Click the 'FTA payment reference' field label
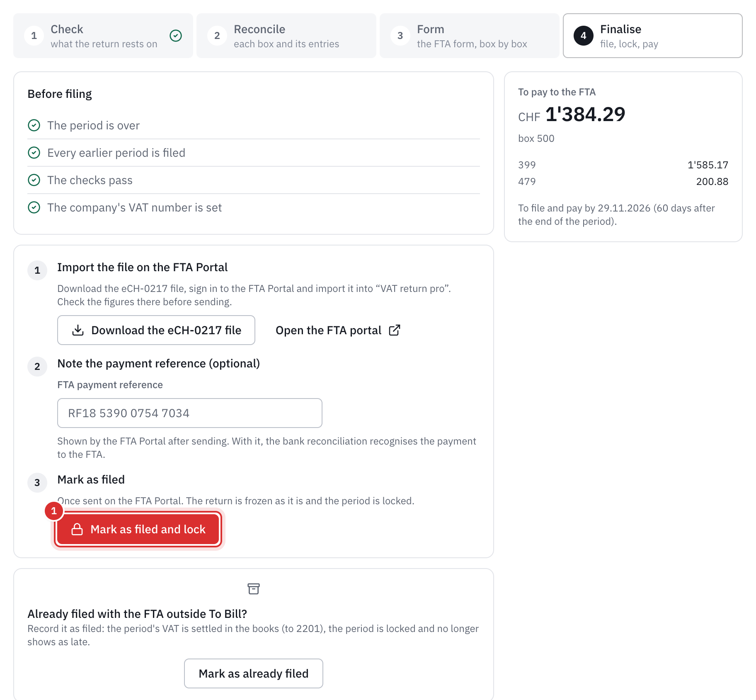Viewport: 756px width, 700px height. pyautogui.click(x=110, y=385)
